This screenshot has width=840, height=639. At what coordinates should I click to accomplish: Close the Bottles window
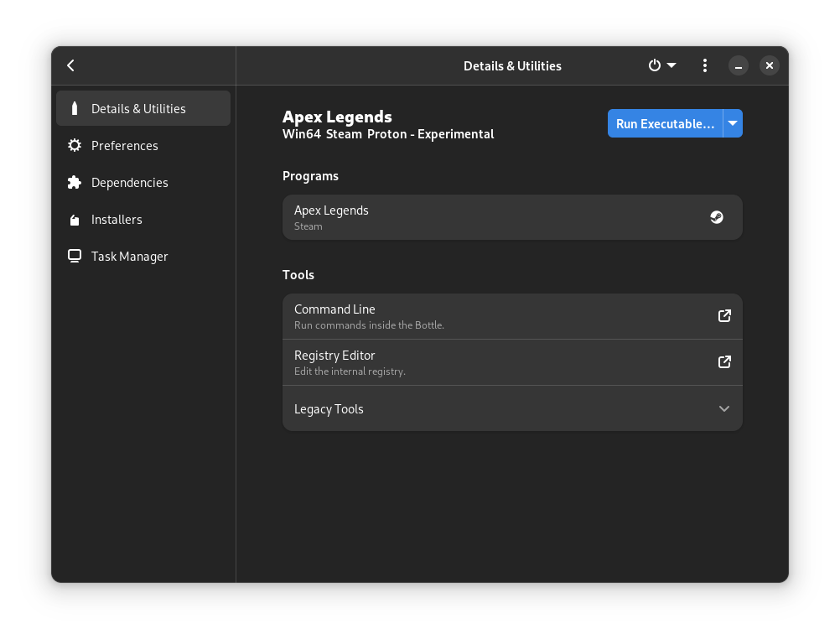click(770, 65)
